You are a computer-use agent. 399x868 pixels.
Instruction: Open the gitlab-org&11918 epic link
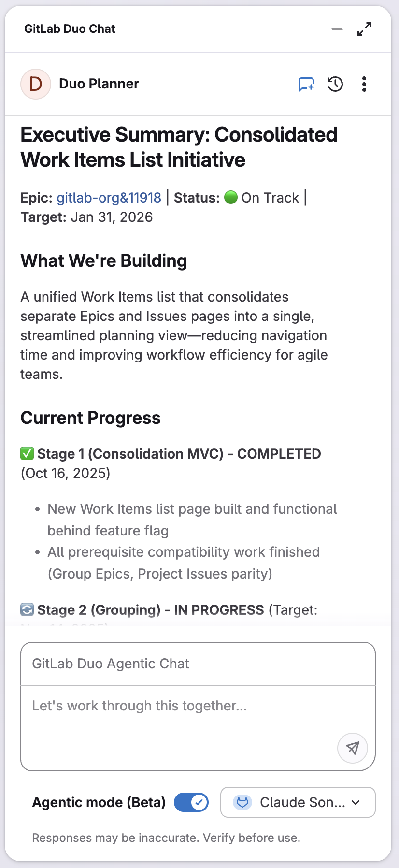click(x=109, y=198)
